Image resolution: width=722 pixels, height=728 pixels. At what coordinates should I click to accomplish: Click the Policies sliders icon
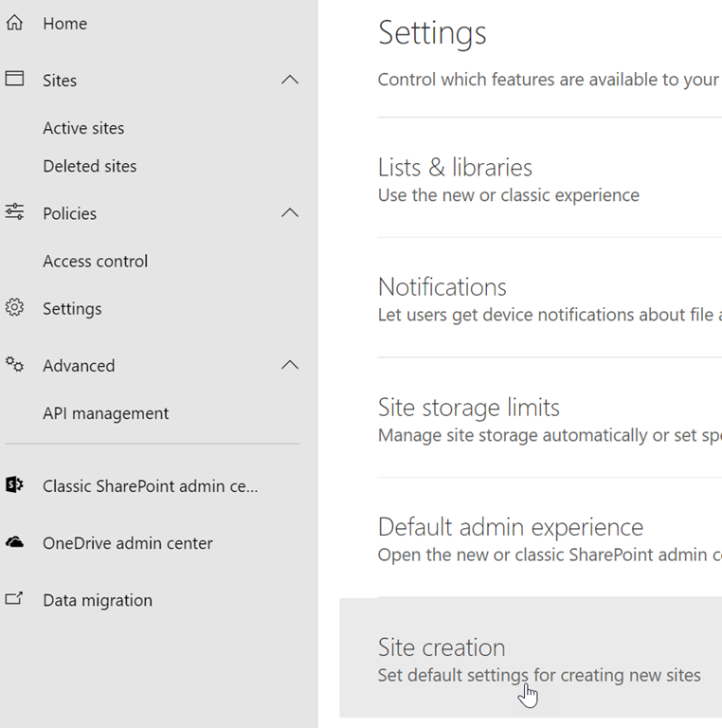pyautogui.click(x=14, y=212)
